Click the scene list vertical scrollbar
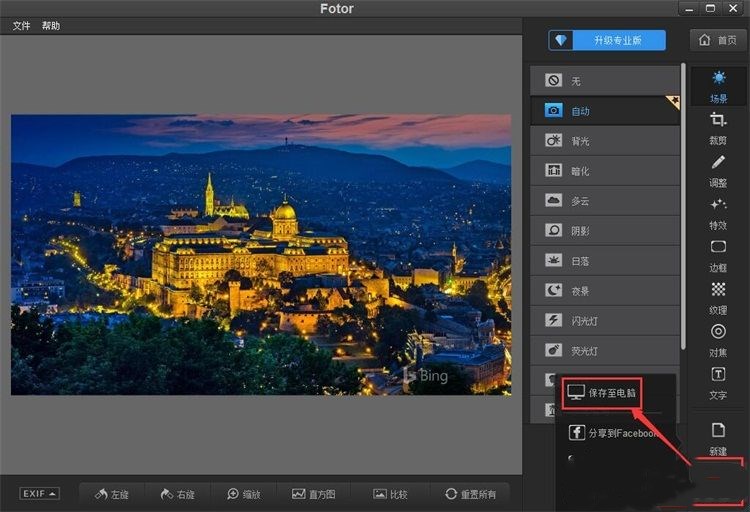750x512 pixels. coord(684,206)
